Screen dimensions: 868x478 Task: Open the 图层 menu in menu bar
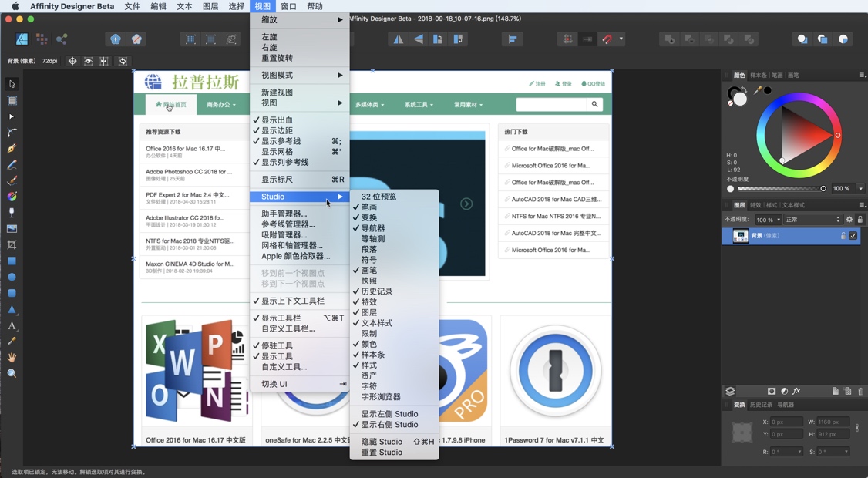[210, 6]
